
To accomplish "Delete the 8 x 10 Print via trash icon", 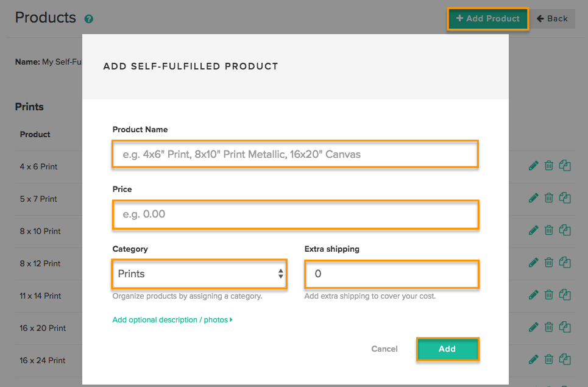I will point(548,230).
